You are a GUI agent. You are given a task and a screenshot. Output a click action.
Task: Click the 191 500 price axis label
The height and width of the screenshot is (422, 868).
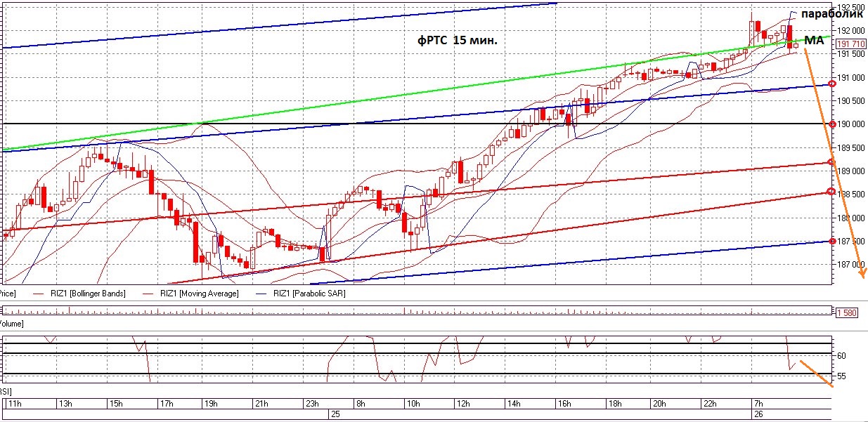[850, 54]
